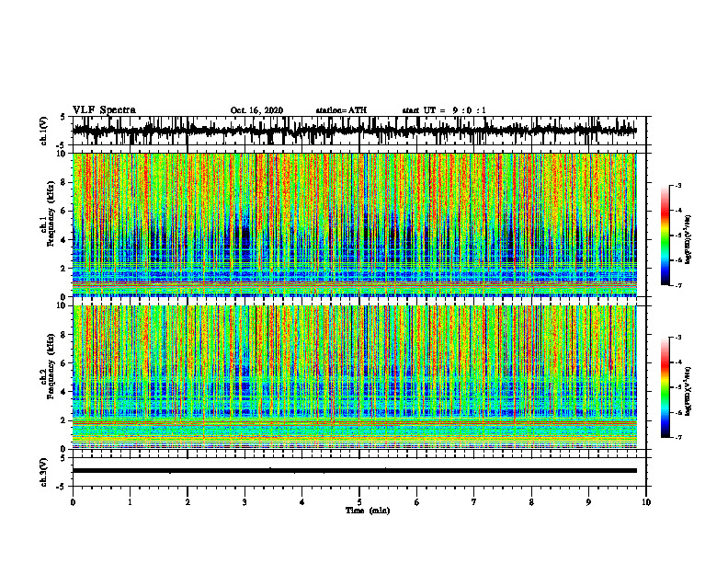
Task: Click the 'ch.3(V)' axis label
Action: [43, 473]
